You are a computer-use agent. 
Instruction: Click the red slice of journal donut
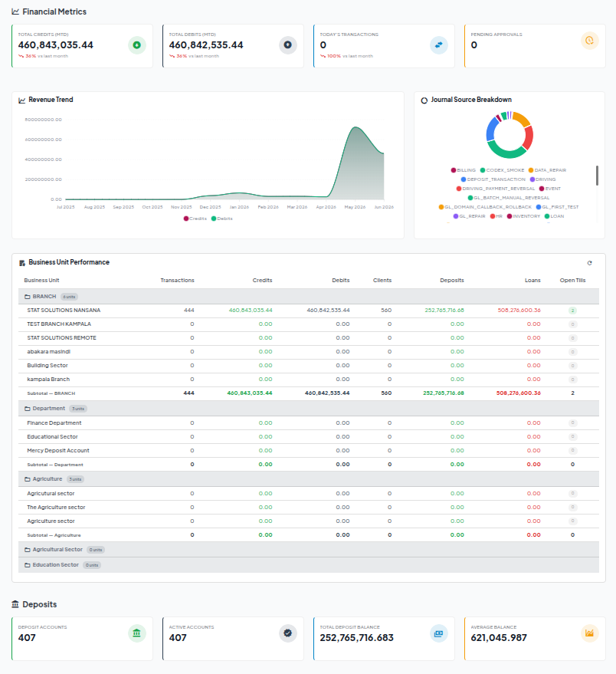coord(529,137)
